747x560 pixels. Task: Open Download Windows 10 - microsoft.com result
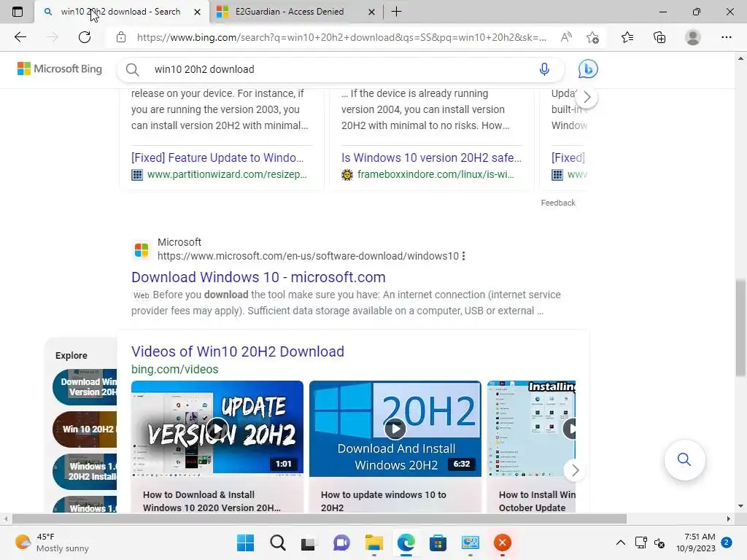pos(258,277)
